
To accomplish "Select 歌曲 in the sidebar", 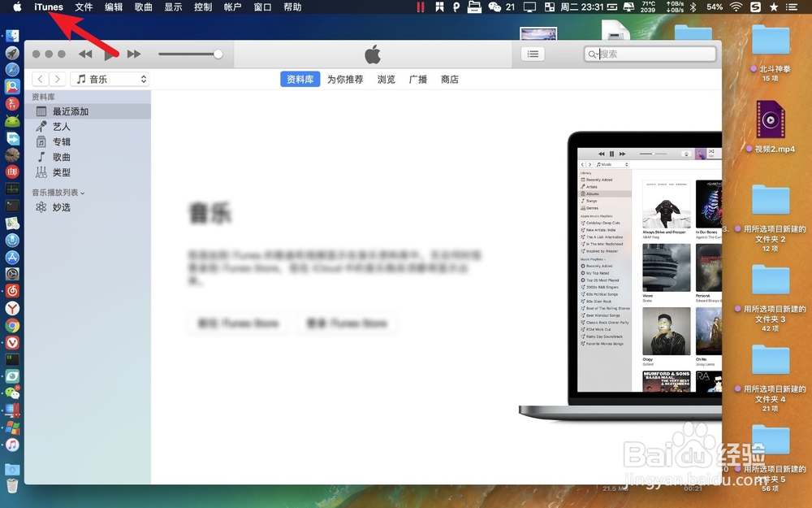I will coord(88,157).
